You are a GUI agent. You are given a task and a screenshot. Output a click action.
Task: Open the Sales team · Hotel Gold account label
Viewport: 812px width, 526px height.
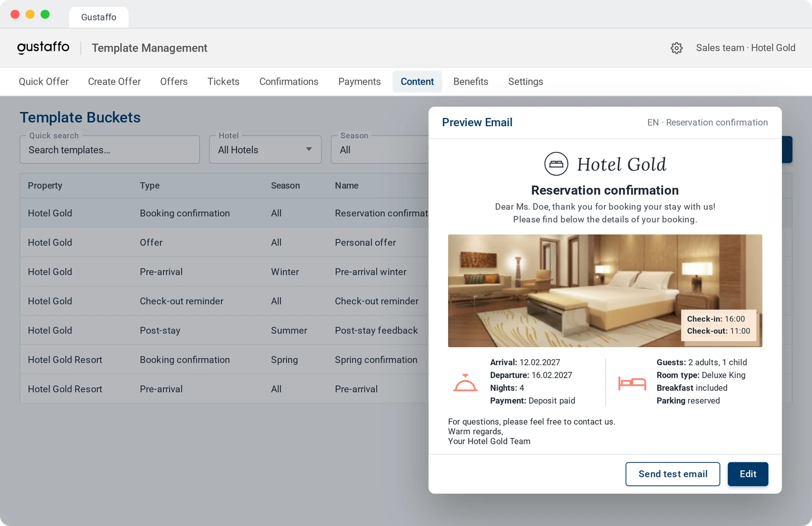(x=745, y=48)
